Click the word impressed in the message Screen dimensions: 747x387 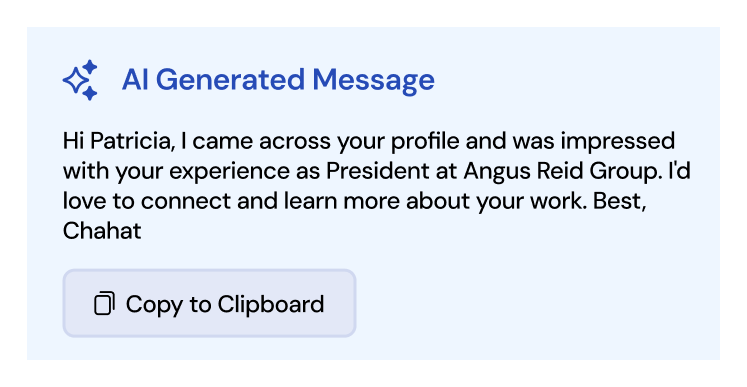[x=617, y=142]
